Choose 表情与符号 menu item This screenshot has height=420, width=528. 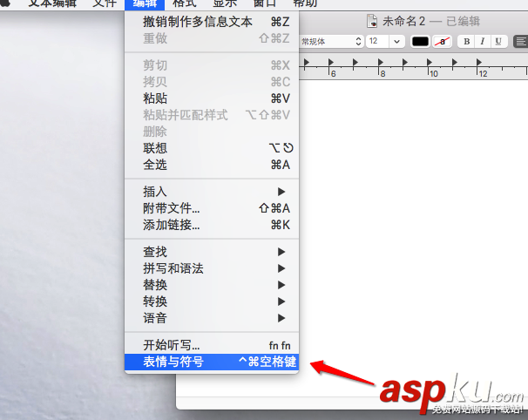[212, 362]
